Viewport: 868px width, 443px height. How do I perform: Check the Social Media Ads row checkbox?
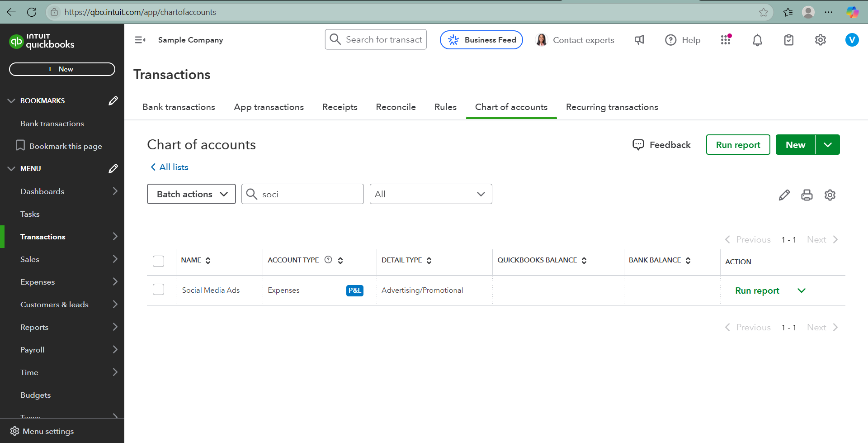[x=159, y=290]
